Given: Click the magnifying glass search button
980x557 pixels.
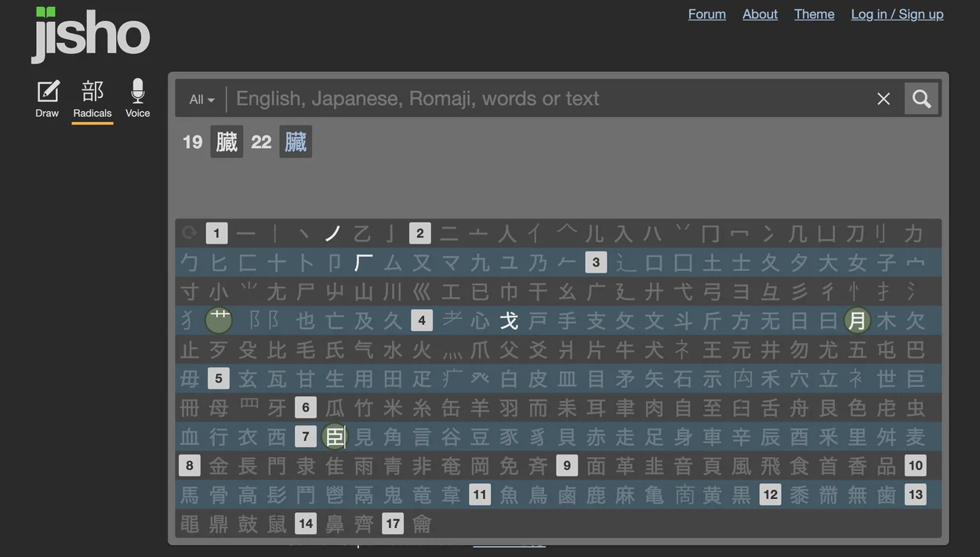Looking at the screenshot, I should tap(921, 99).
